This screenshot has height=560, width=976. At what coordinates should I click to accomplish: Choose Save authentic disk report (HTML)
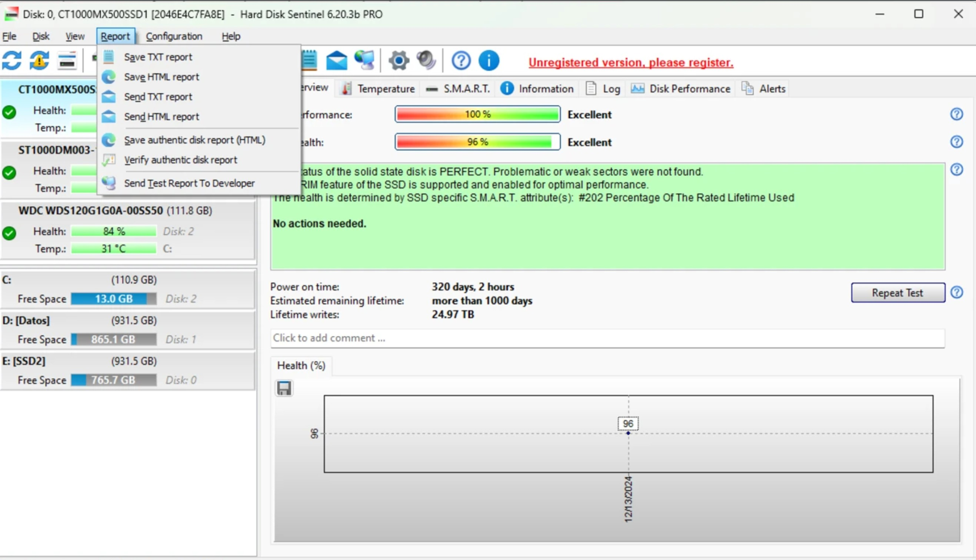[199, 140]
